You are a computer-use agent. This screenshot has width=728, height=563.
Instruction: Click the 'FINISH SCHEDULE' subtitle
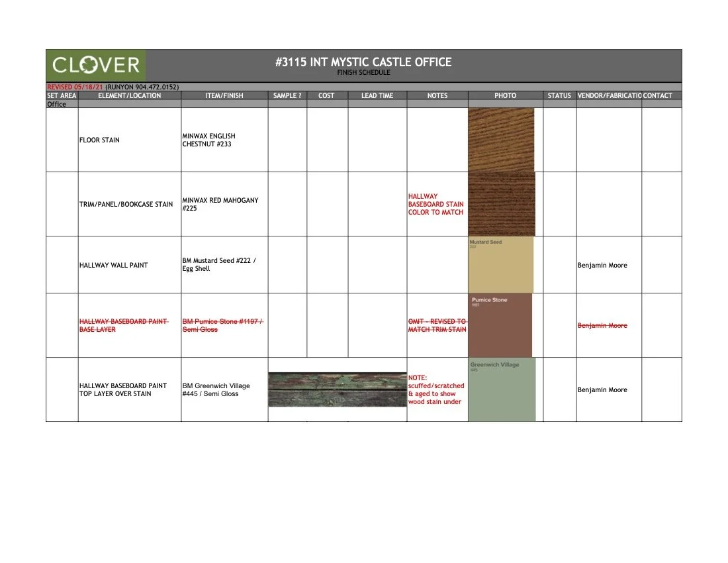click(363, 72)
